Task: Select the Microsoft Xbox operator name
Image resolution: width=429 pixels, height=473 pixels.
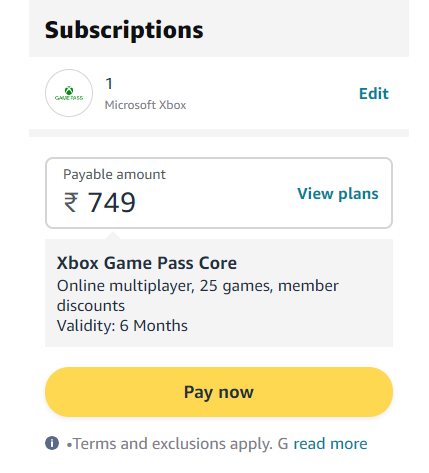Action: [145, 105]
